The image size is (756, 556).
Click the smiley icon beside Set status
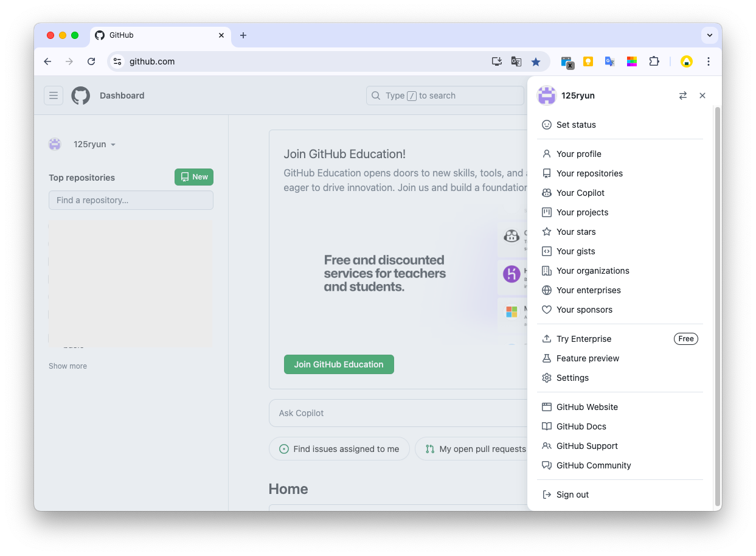click(547, 125)
